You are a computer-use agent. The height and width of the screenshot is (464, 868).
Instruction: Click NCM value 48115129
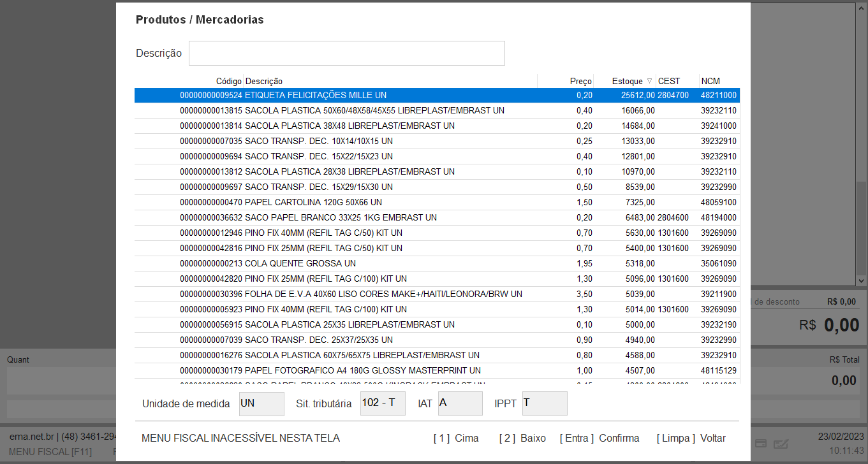click(719, 370)
